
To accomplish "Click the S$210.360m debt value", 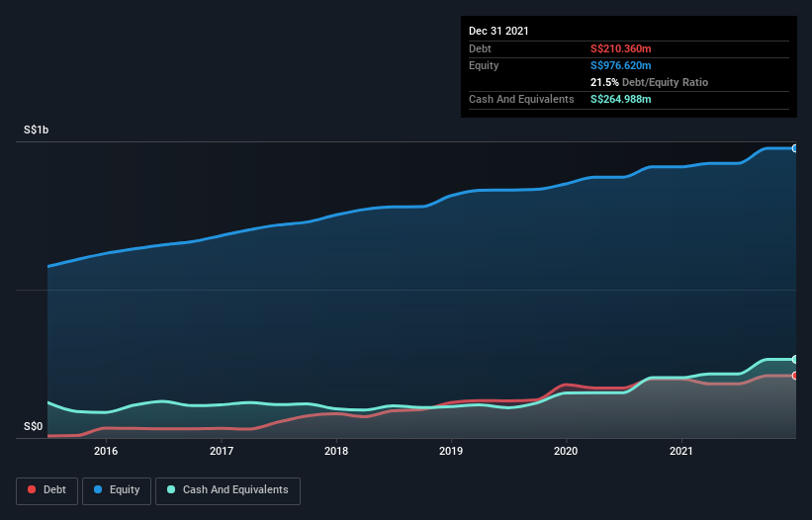I will [x=621, y=48].
